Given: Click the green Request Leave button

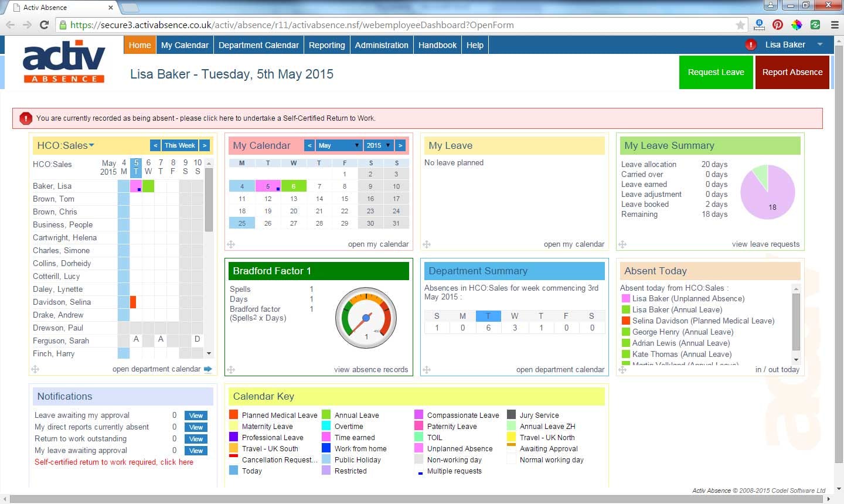Looking at the screenshot, I should (716, 72).
